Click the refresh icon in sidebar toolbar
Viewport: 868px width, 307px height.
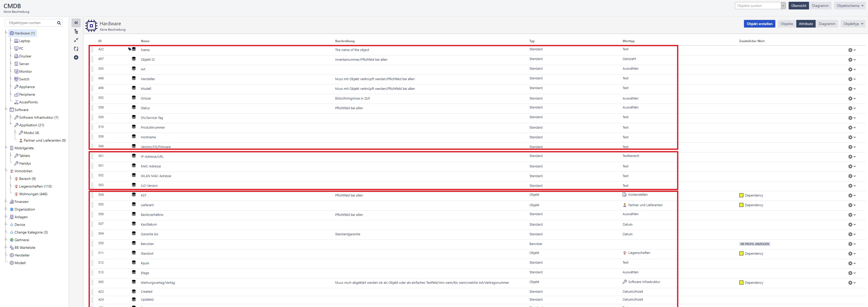coord(76,49)
